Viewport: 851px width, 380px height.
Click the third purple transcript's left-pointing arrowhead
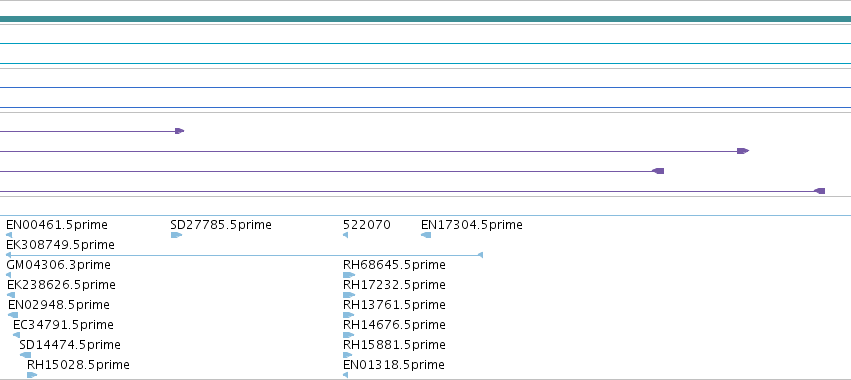click(x=658, y=171)
